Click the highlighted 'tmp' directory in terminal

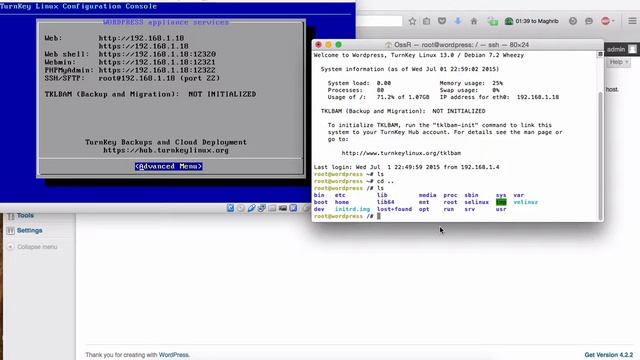(501, 202)
